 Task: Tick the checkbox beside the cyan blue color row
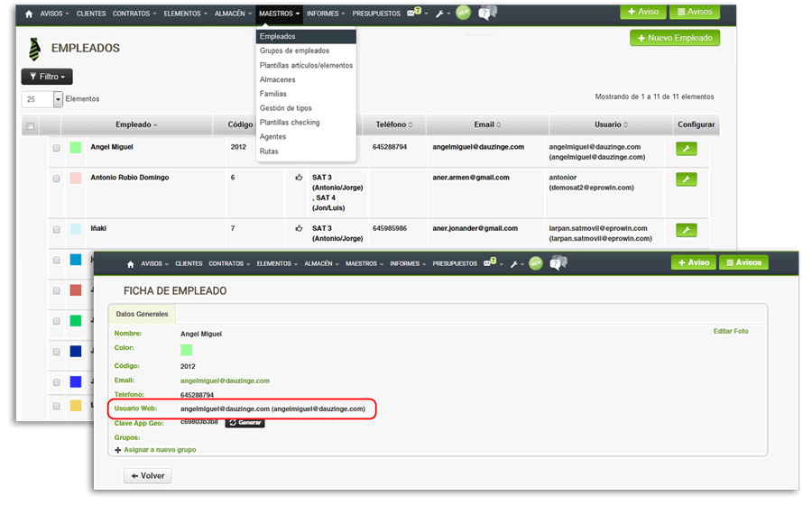57,261
